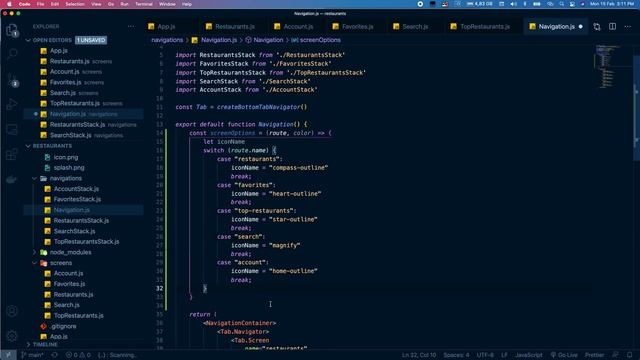
Task: Open macOS Spotlight search icon
Action: [562, 4]
